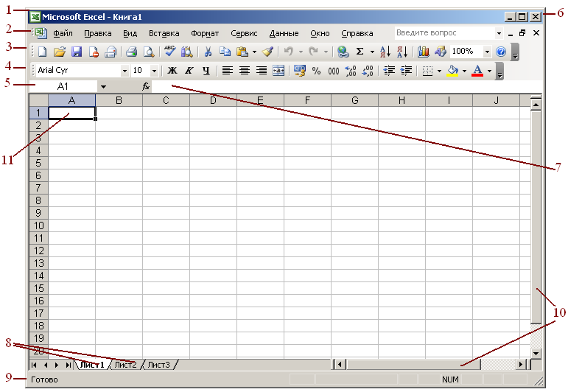Click the vertical scrollbar down arrow
The width and height of the screenshot is (568, 392).
[x=536, y=353]
